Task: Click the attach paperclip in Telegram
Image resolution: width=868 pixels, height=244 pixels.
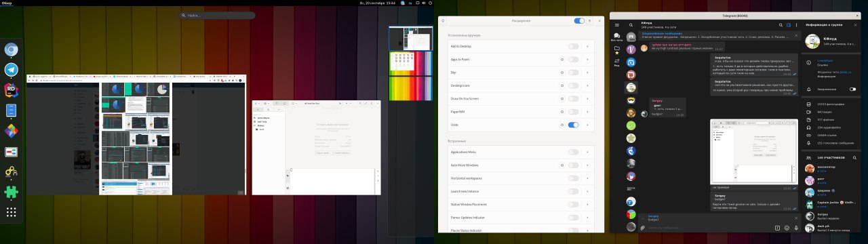Action: pyautogui.click(x=643, y=228)
